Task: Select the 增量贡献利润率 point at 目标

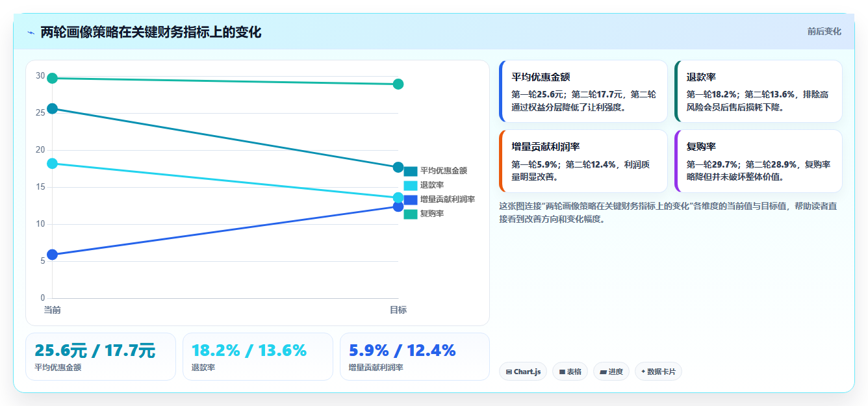Action: click(x=398, y=207)
